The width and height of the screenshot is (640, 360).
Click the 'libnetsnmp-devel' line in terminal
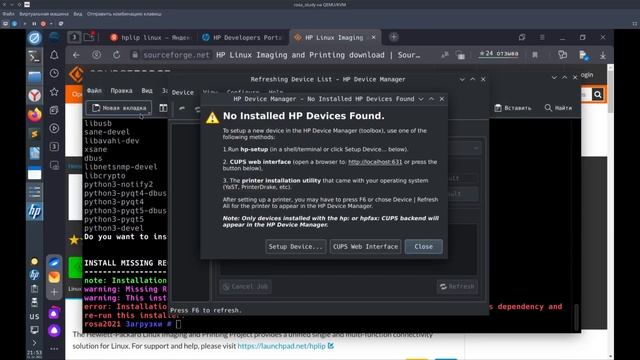[120, 167]
